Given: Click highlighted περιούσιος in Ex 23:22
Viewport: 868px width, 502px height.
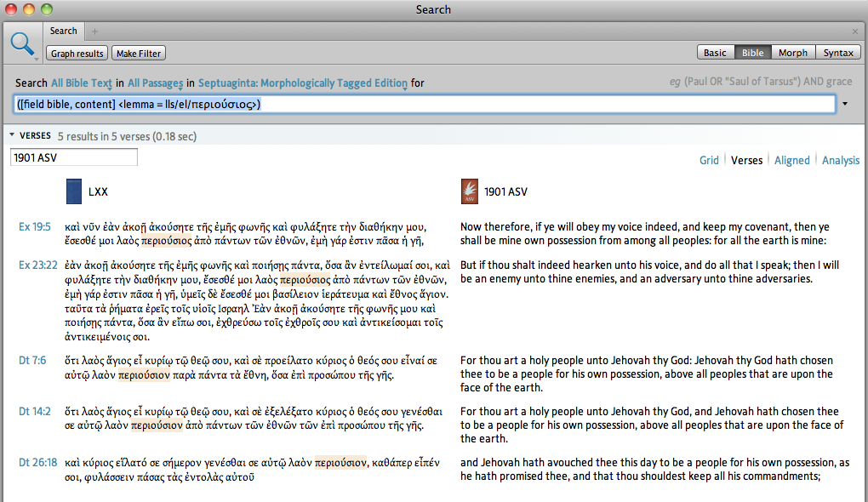Looking at the screenshot, I should click(305, 279).
